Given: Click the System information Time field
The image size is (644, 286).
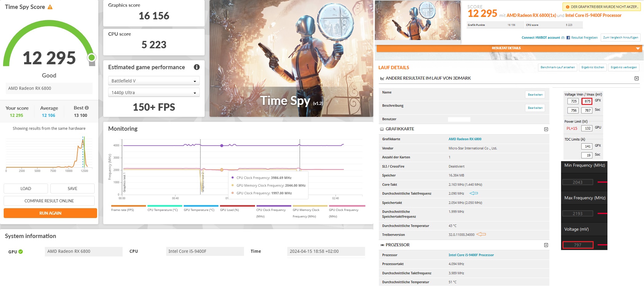Looking at the screenshot, I should [x=326, y=251].
